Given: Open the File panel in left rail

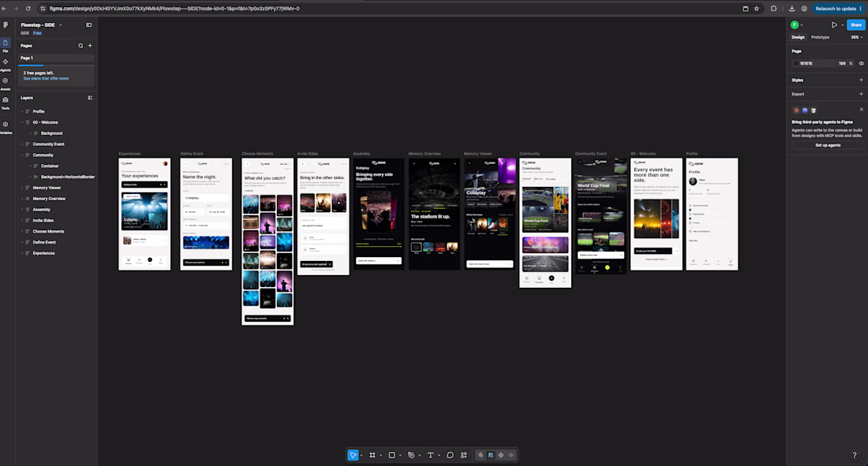Looking at the screenshot, I should (6, 45).
